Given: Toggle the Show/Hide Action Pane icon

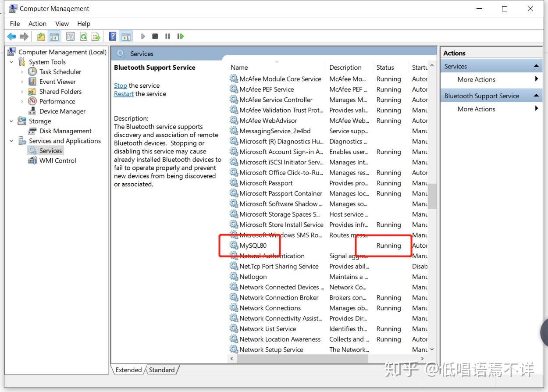Looking at the screenshot, I should [126, 36].
